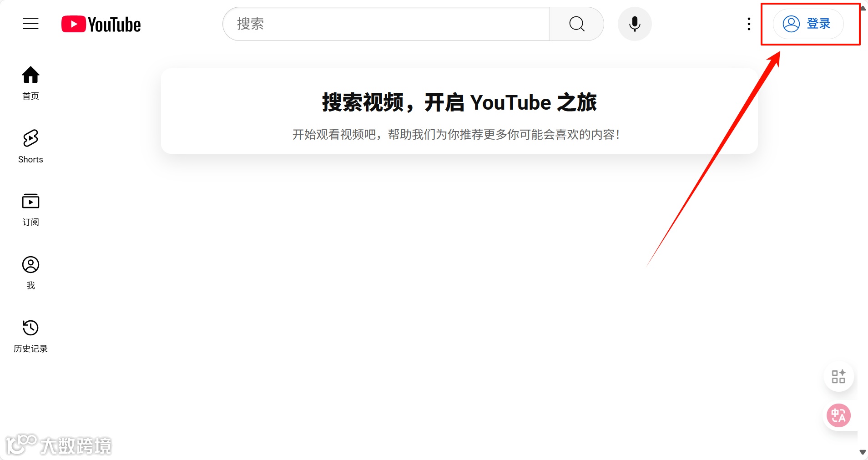Open the three-dot settings menu

click(749, 24)
